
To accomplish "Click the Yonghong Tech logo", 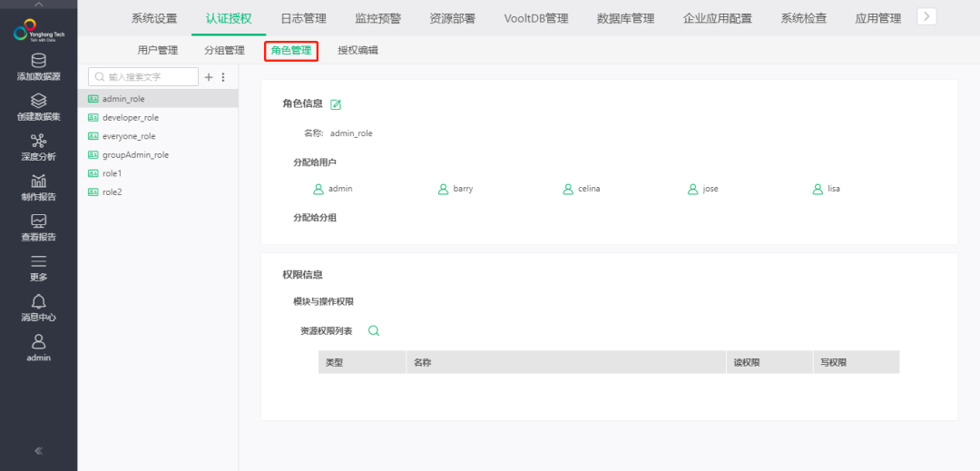I will (39, 30).
